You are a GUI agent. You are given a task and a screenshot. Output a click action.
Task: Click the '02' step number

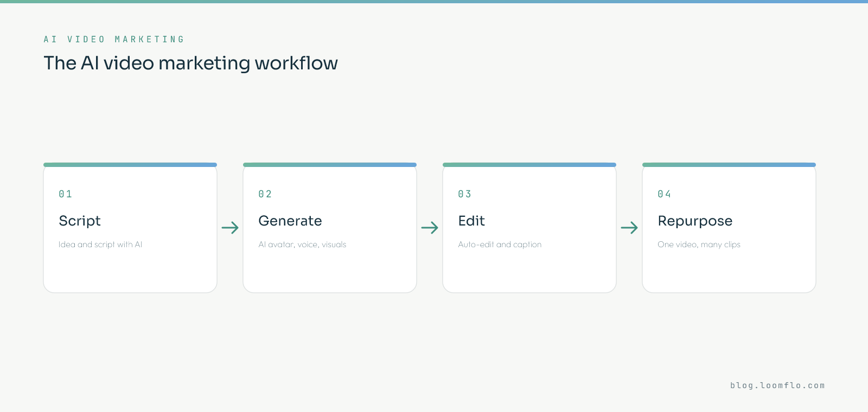tap(265, 194)
